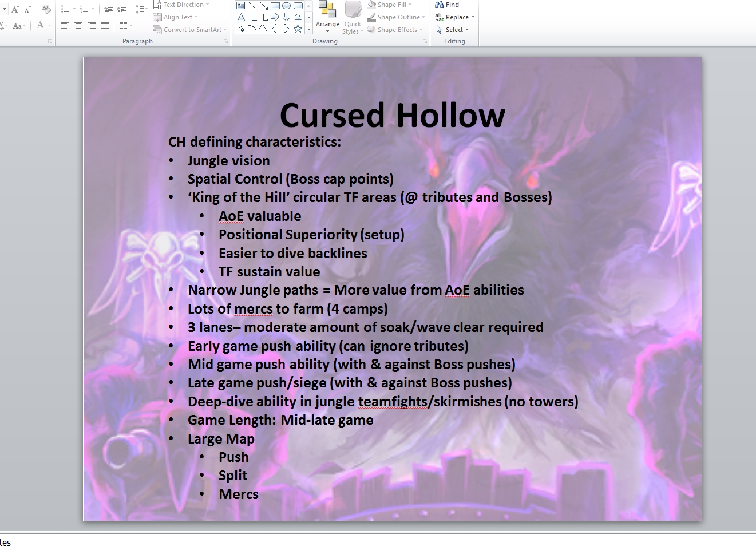Viewport: 756px width, 550px height.
Task: Align text right in the paragraph
Action: (x=92, y=25)
